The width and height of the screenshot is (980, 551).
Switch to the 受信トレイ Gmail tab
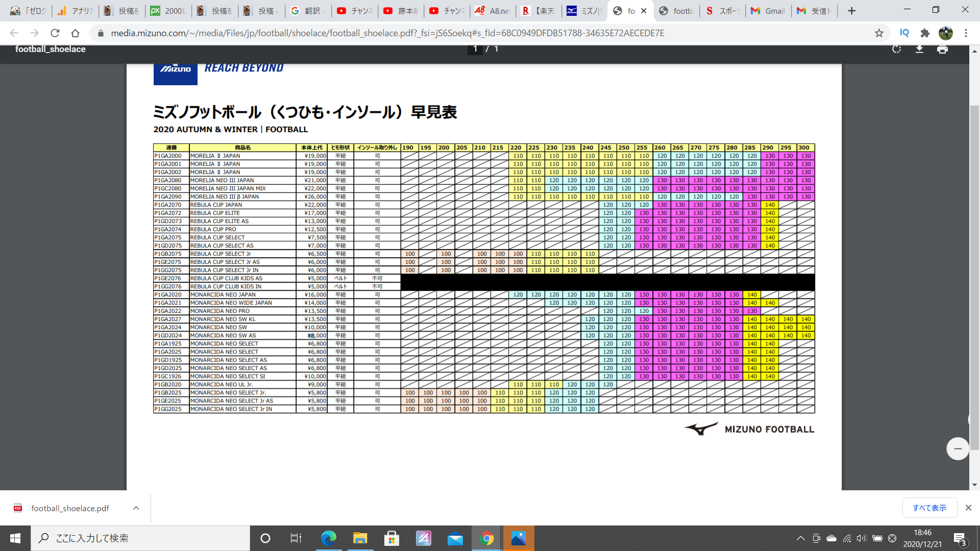[815, 11]
